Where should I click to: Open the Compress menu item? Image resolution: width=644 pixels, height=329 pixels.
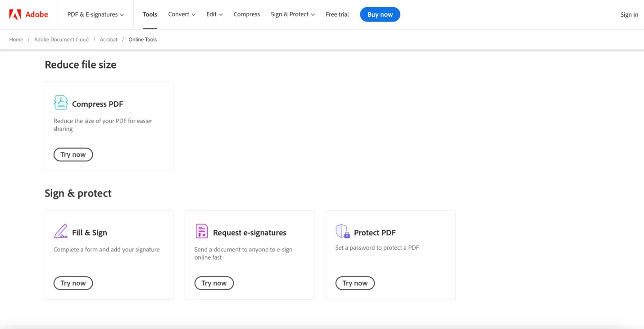[247, 14]
